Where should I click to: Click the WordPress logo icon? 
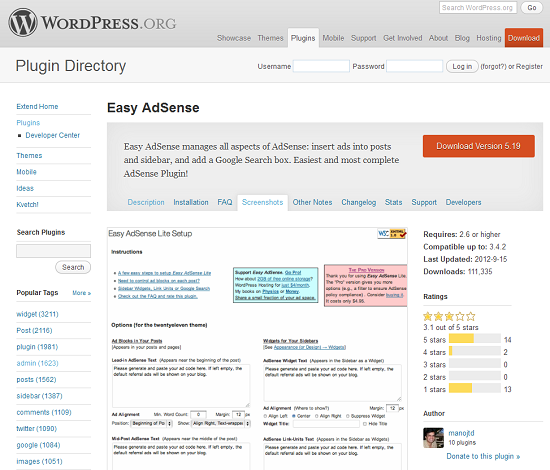pyautogui.click(x=23, y=22)
